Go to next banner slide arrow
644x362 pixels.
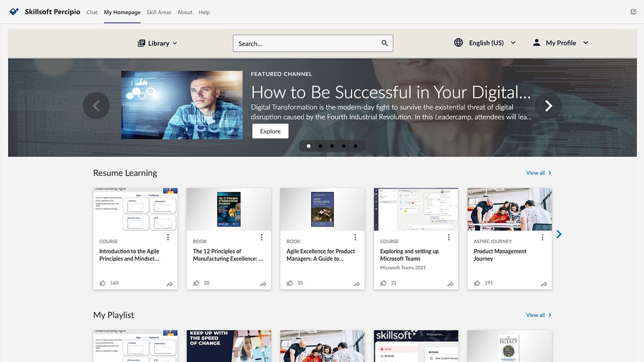pos(548,106)
